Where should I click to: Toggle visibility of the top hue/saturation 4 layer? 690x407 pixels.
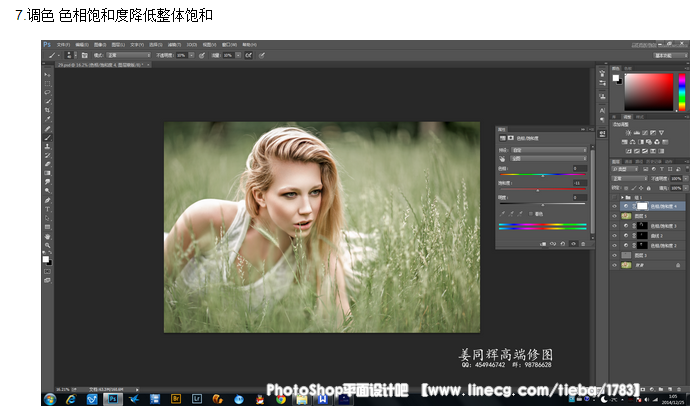click(x=614, y=207)
